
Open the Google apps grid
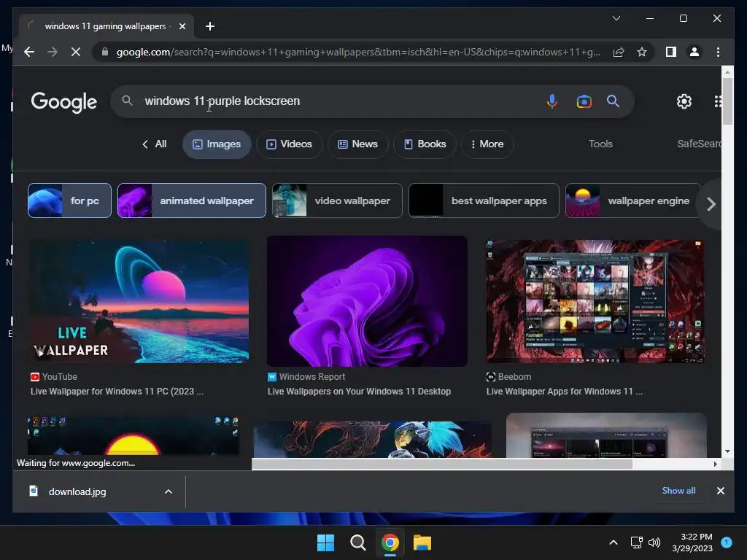(x=718, y=101)
